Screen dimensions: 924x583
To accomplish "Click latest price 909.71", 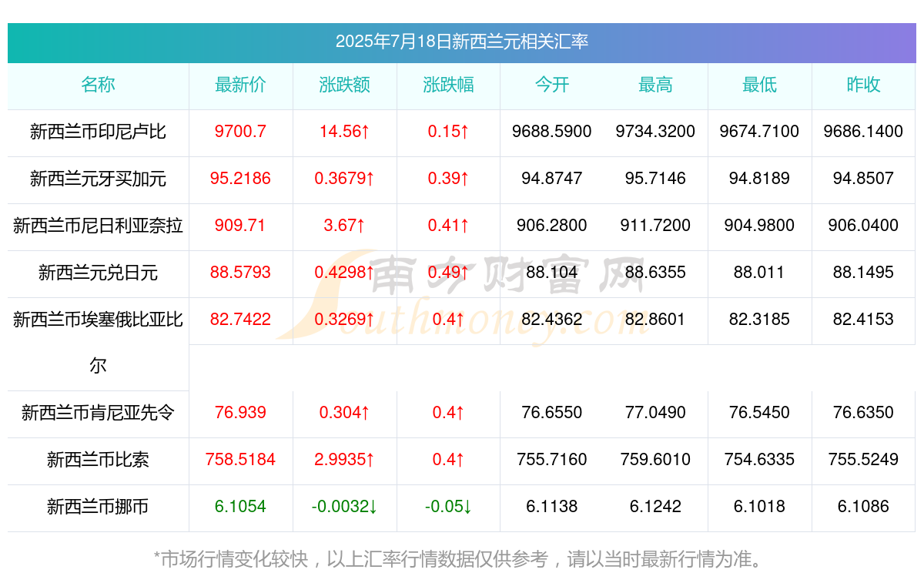I will coord(240,226).
